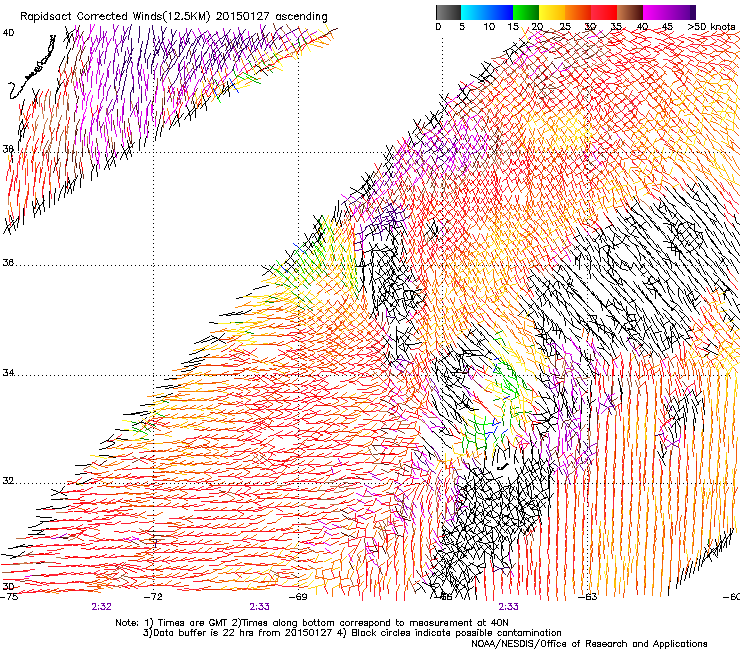
Task: Click the '>50 knots' legend label
Action: (712, 27)
